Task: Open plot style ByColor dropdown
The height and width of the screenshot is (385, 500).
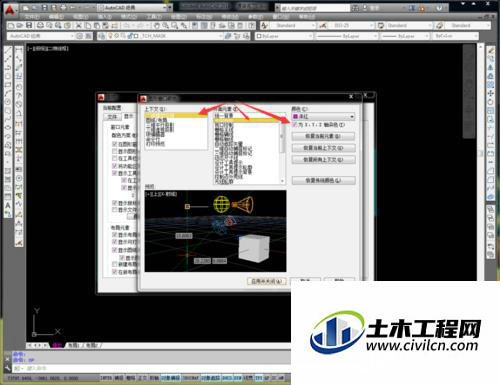Action: tap(455, 36)
